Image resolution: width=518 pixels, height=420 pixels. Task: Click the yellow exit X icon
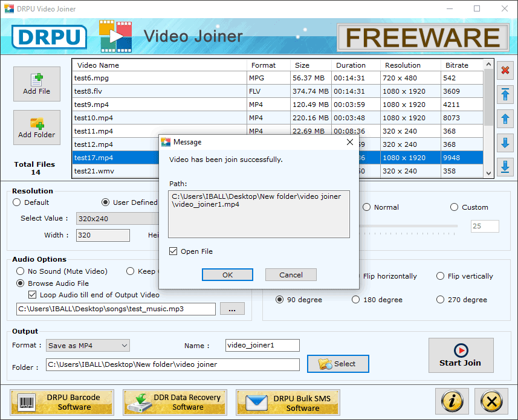click(x=491, y=401)
